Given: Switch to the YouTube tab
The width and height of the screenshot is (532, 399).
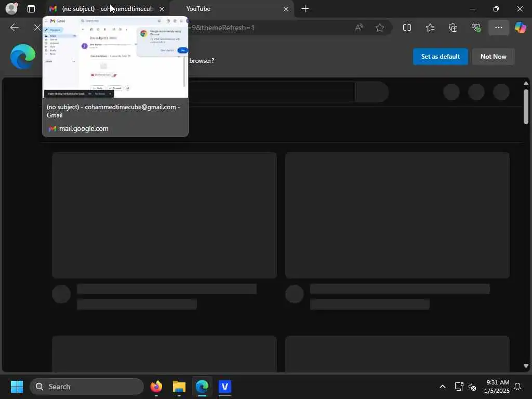Looking at the screenshot, I should coord(231,9).
